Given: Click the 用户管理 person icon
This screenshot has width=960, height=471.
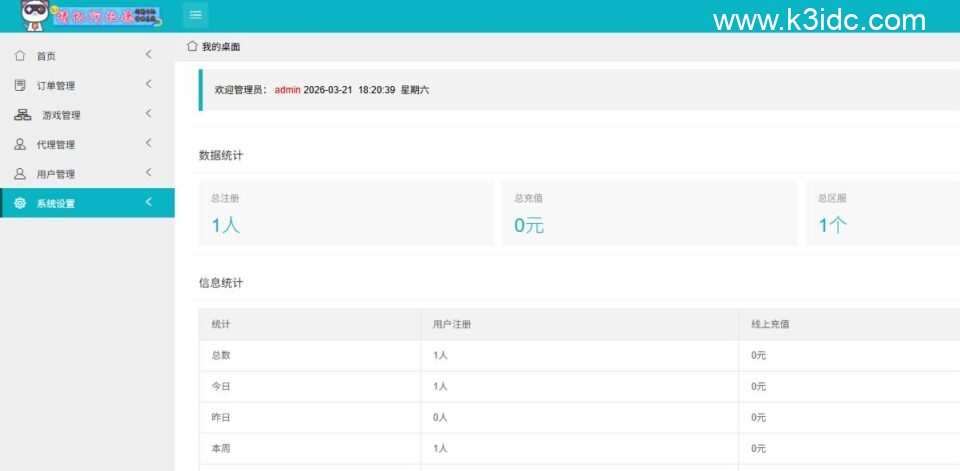Looking at the screenshot, I should tap(20, 174).
